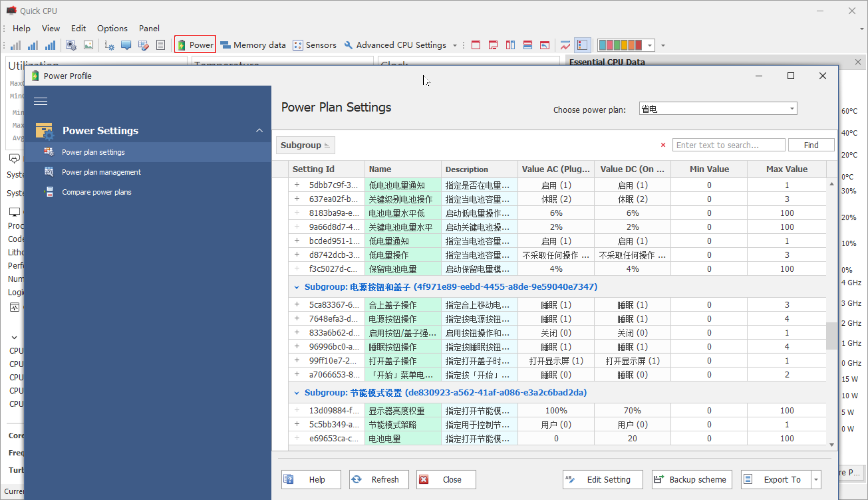Viewport: 868px width, 500px height.
Task: Open Power plan management
Action: click(101, 172)
